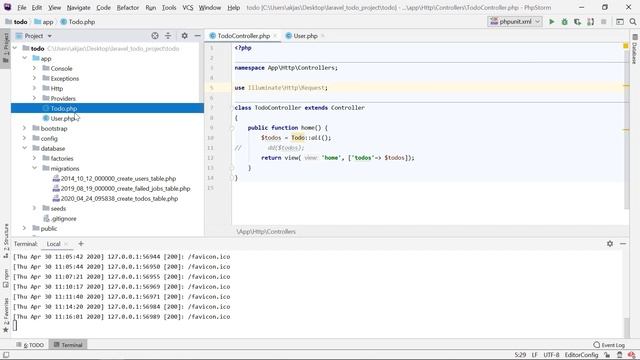This screenshot has height=360, width=640.
Task: Open the Refactor menu
Action: click(128, 7)
